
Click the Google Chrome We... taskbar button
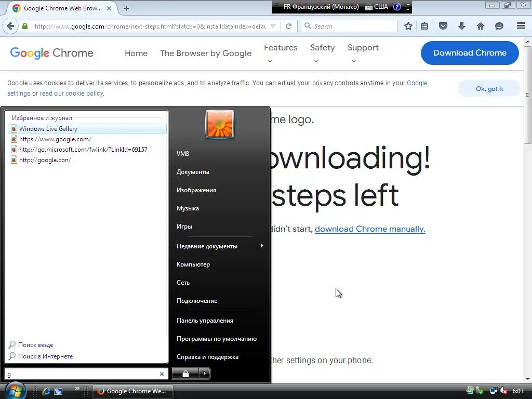[x=133, y=391]
